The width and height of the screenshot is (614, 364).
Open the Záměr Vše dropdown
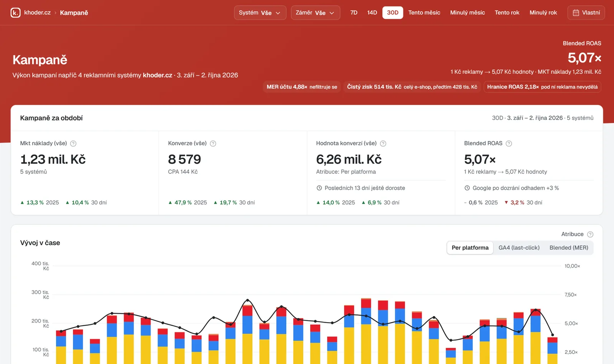click(x=315, y=13)
